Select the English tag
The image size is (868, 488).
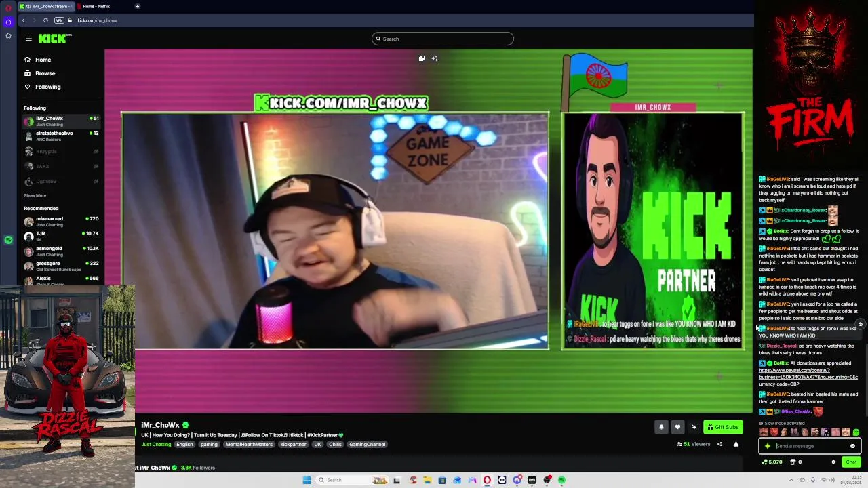tap(184, 445)
